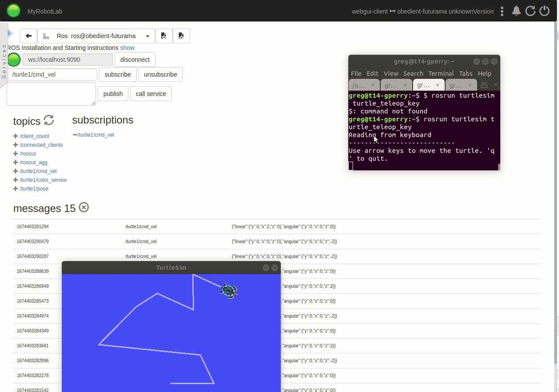The height and width of the screenshot is (392, 559).
Task: Click message timestamp 1674403290479
Action: point(33,241)
